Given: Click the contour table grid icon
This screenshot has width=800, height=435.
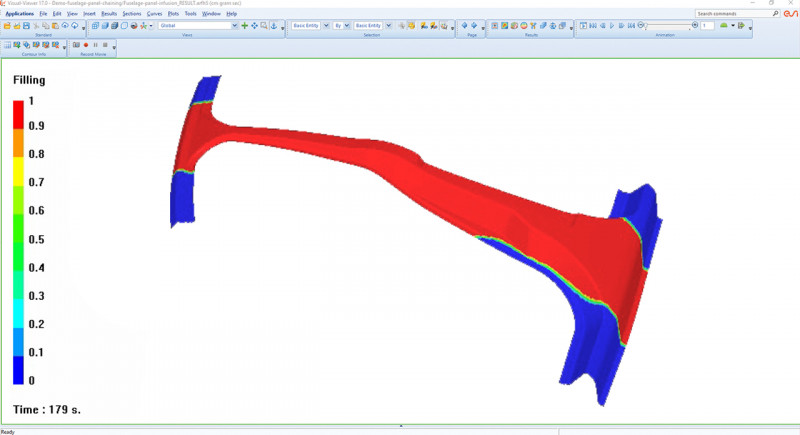Looking at the screenshot, I should [8, 45].
